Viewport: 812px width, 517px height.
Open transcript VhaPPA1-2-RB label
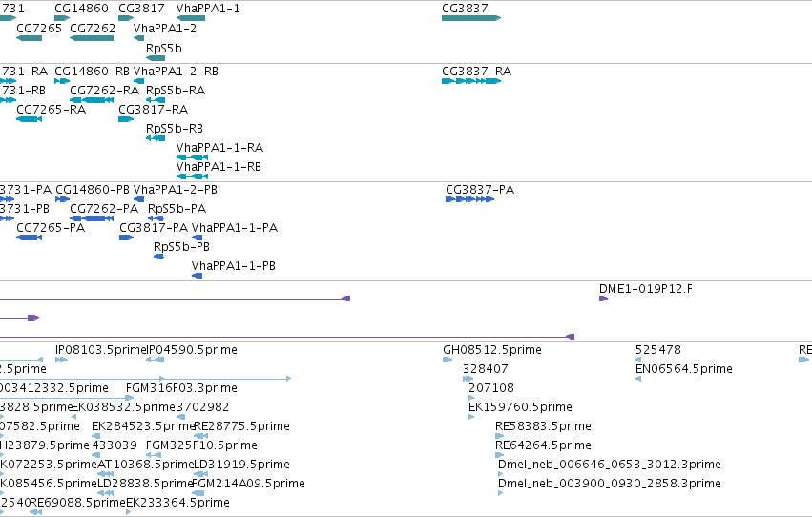click(x=176, y=72)
